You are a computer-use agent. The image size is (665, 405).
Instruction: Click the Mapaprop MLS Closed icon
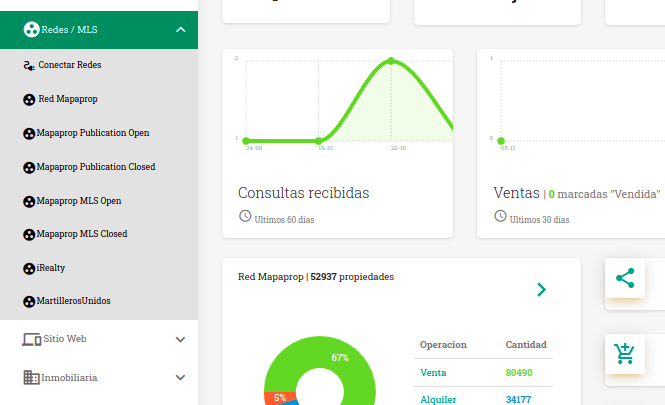click(x=29, y=235)
